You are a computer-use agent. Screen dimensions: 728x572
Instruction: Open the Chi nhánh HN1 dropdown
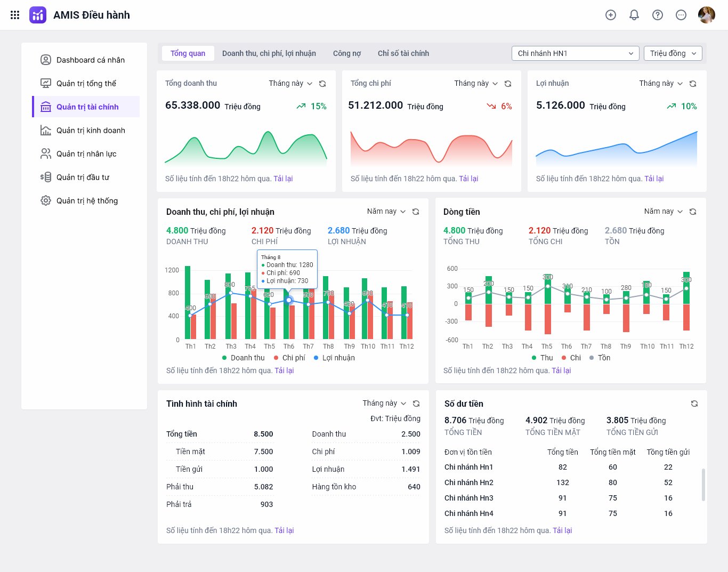(575, 53)
